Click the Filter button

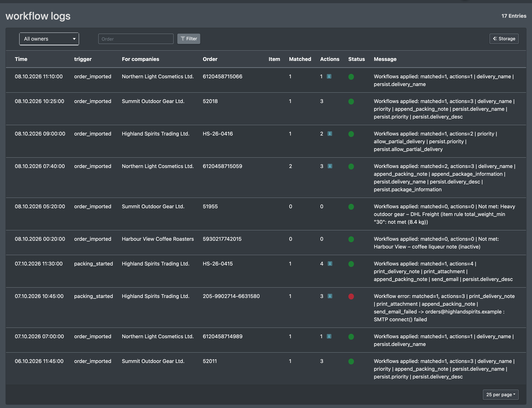189,39
